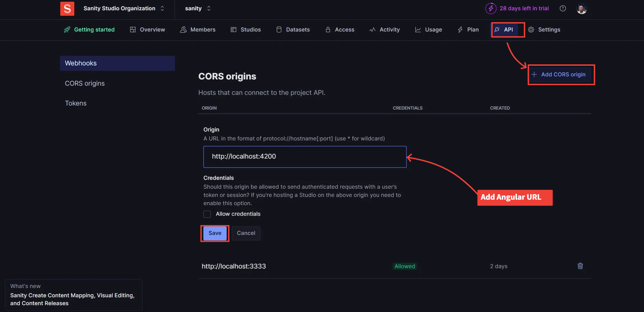Viewport: 644px width, 312px height.
Task: Cancel adding the CORS origin
Action: point(246,233)
